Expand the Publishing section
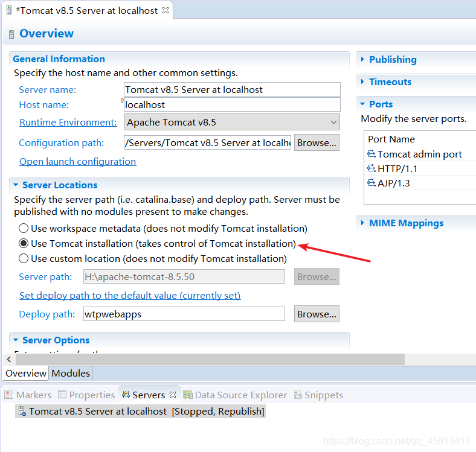The image size is (476, 452). click(362, 59)
